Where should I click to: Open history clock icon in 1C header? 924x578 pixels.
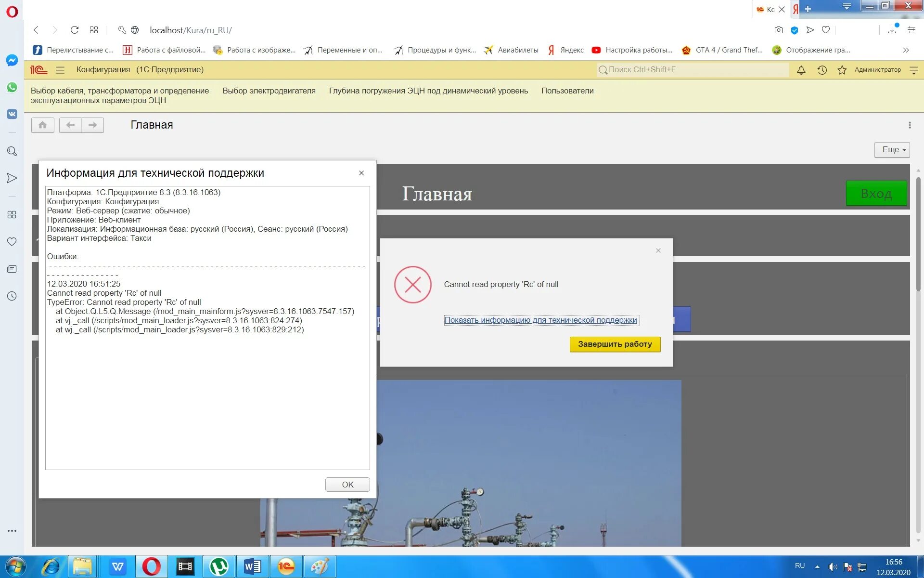pos(822,70)
